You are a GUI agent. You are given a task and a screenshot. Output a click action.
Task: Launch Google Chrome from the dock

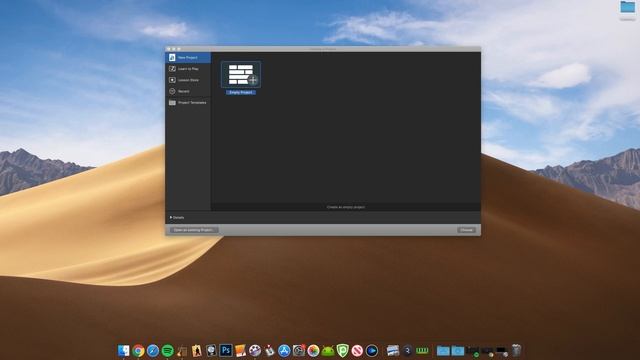tap(138, 351)
